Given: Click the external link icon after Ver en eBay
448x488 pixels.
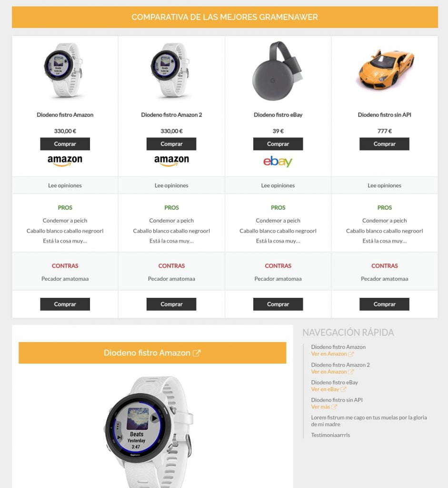Looking at the screenshot, I should click(343, 389).
